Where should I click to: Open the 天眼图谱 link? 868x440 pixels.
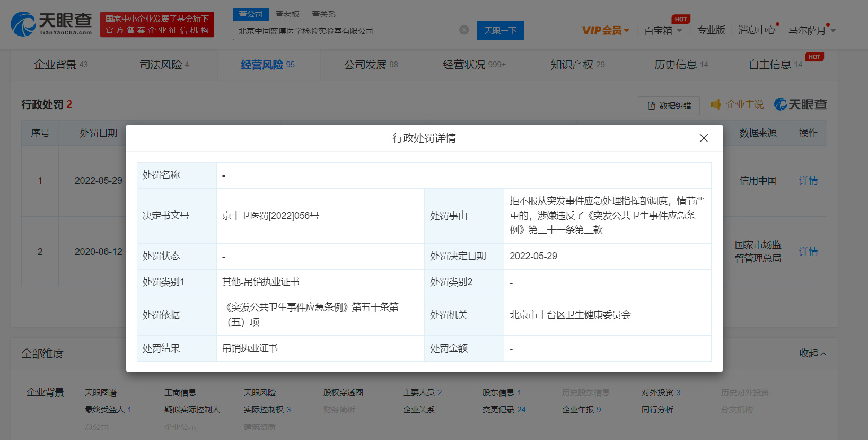tap(101, 393)
